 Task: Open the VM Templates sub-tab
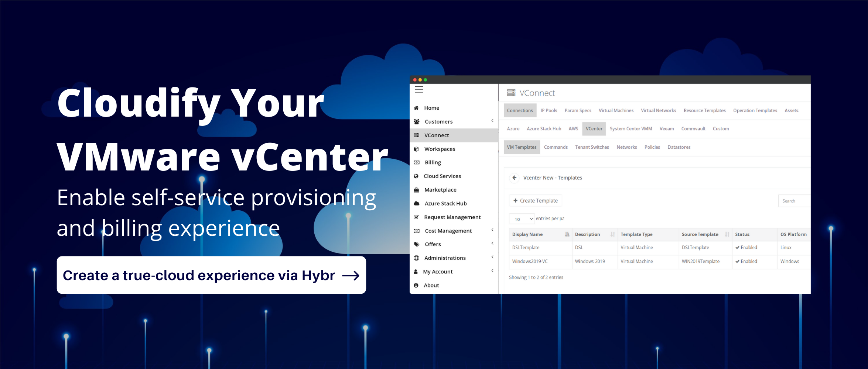pyautogui.click(x=522, y=147)
